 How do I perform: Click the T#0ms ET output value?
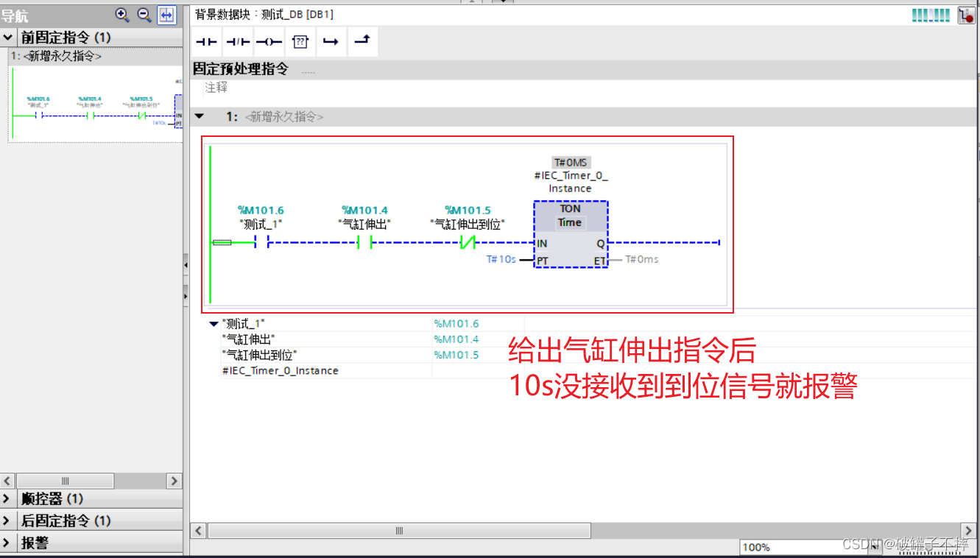641,259
